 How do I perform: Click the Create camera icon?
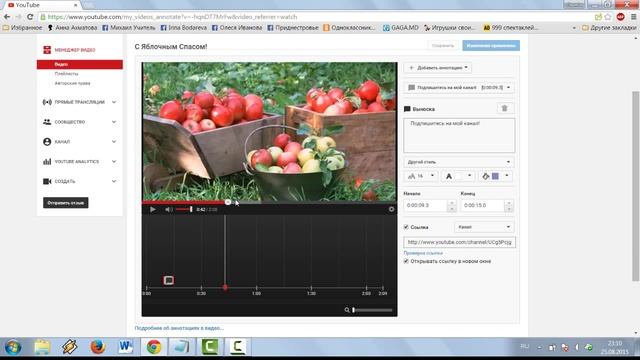47,181
